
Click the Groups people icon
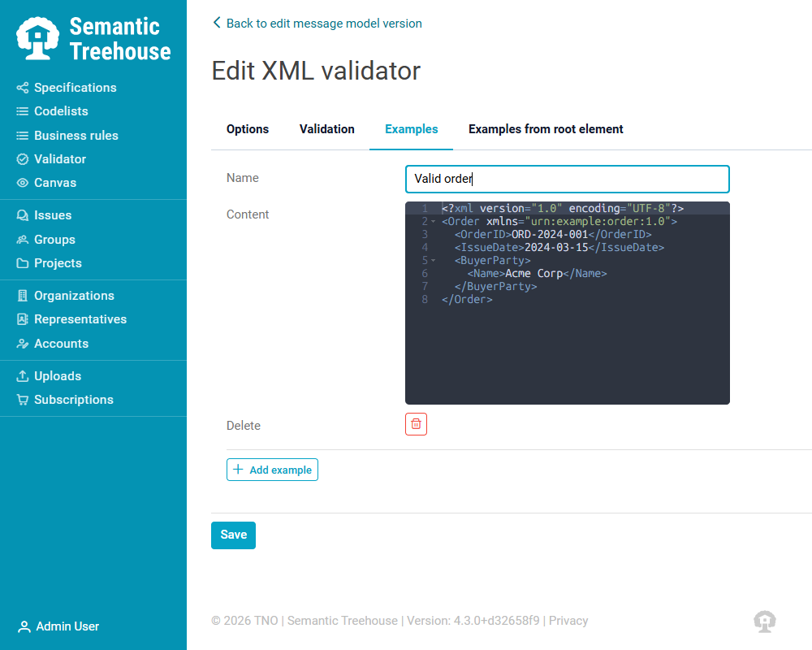coord(22,240)
